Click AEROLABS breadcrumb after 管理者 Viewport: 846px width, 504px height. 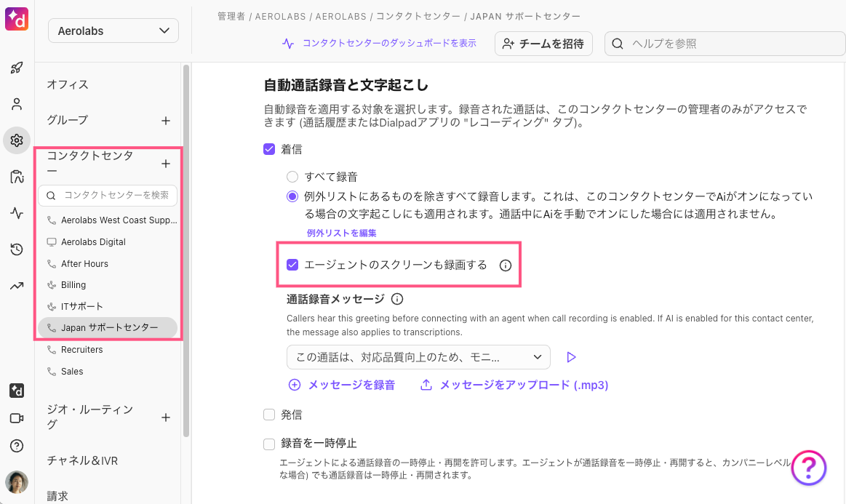click(x=280, y=17)
